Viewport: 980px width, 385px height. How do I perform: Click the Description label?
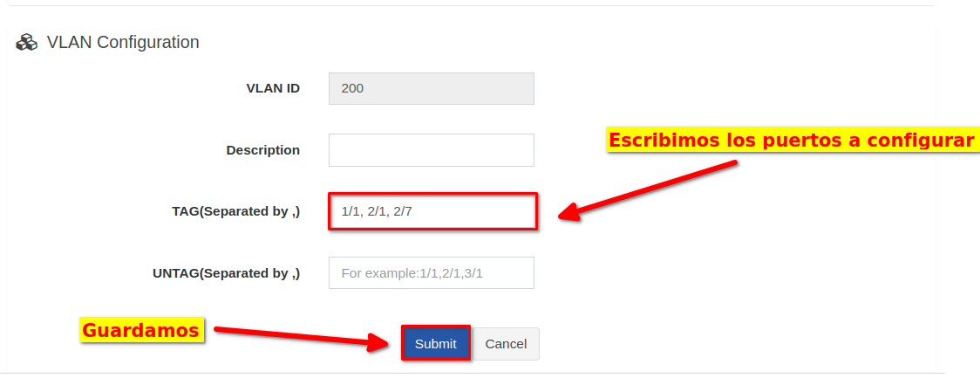[262, 150]
